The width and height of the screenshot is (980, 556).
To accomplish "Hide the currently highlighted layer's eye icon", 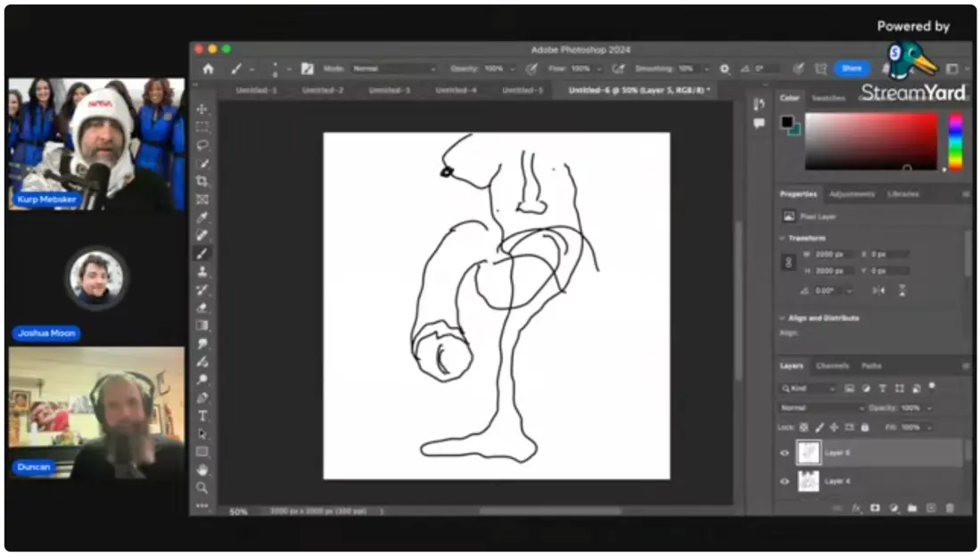I will (x=785, y=453).
